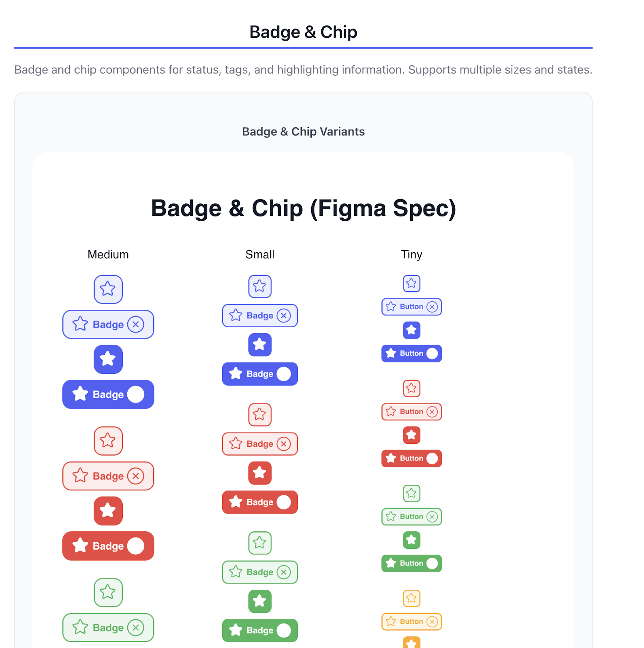Dismiss the blue Medium Badge chip with its X
This screenshot has height=648, width=644.
click(x=137, y=324)
